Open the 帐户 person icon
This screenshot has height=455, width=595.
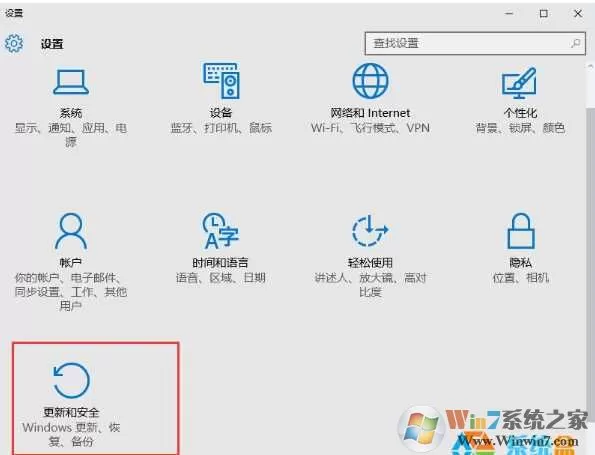(x=71, y=231)
